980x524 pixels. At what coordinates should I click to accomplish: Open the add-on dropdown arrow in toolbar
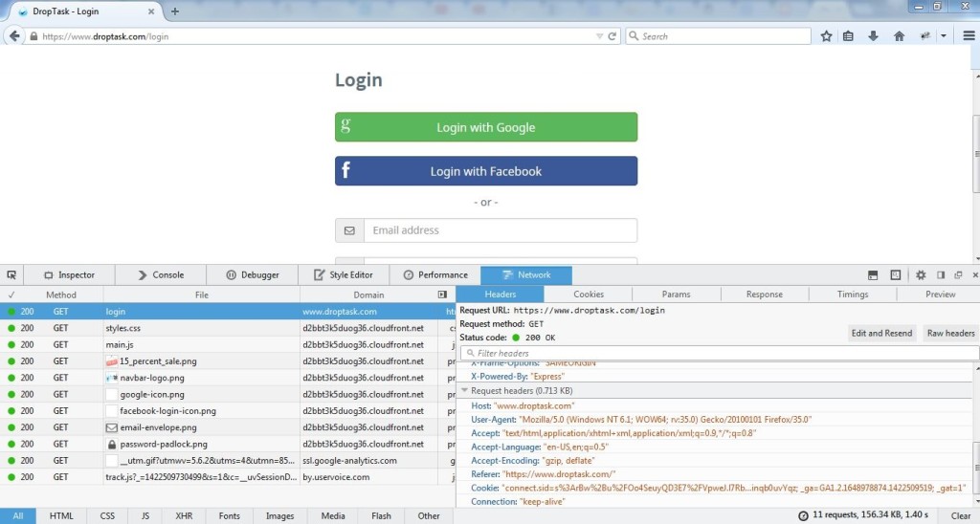click(944, 36)
